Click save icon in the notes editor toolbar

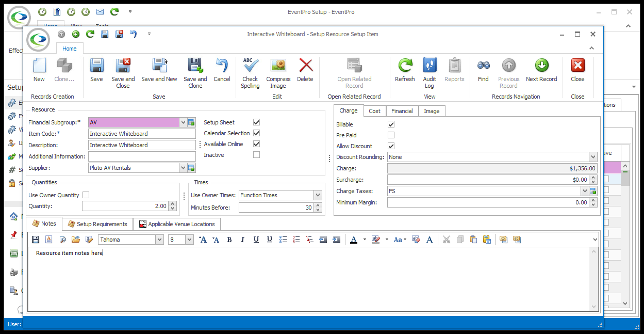[x=36, y=240]
